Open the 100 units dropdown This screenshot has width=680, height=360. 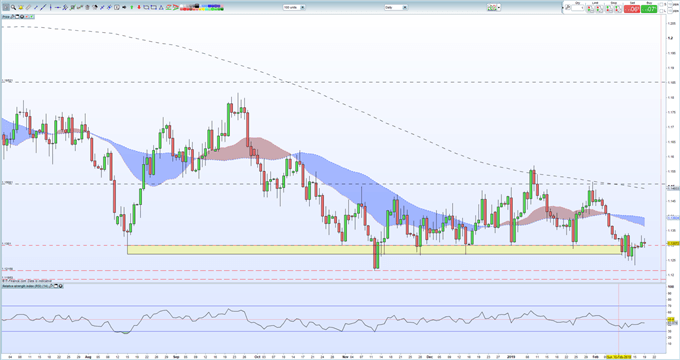coord(294,7)
